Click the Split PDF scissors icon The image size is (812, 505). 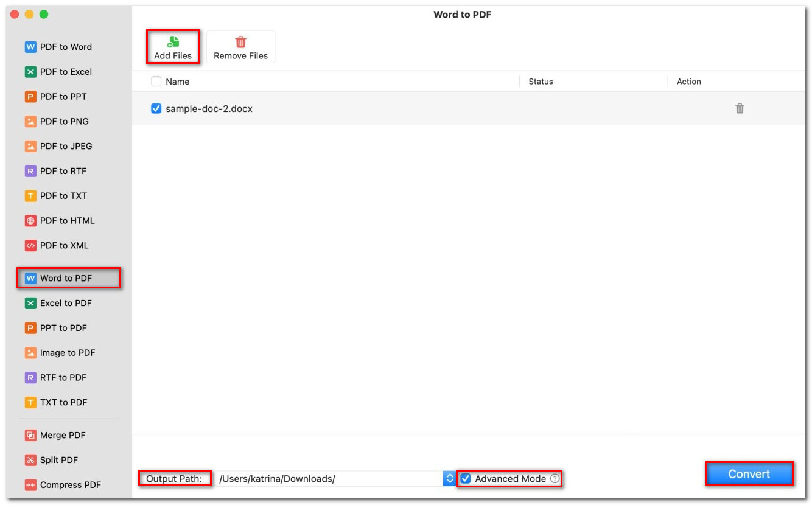coord(30,461)
